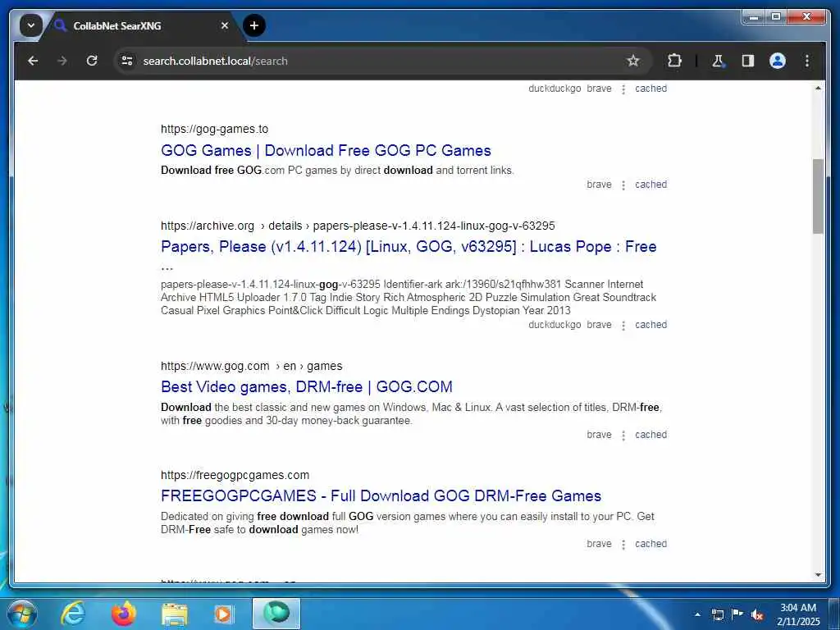Open a new browser tab
This screenshot has width=840, height=630.
(x=254, y=25)
